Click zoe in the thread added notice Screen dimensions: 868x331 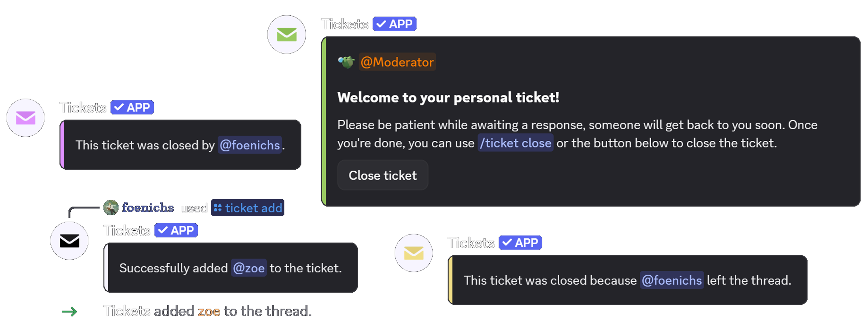pyautogui.click(x=208, y=311)
